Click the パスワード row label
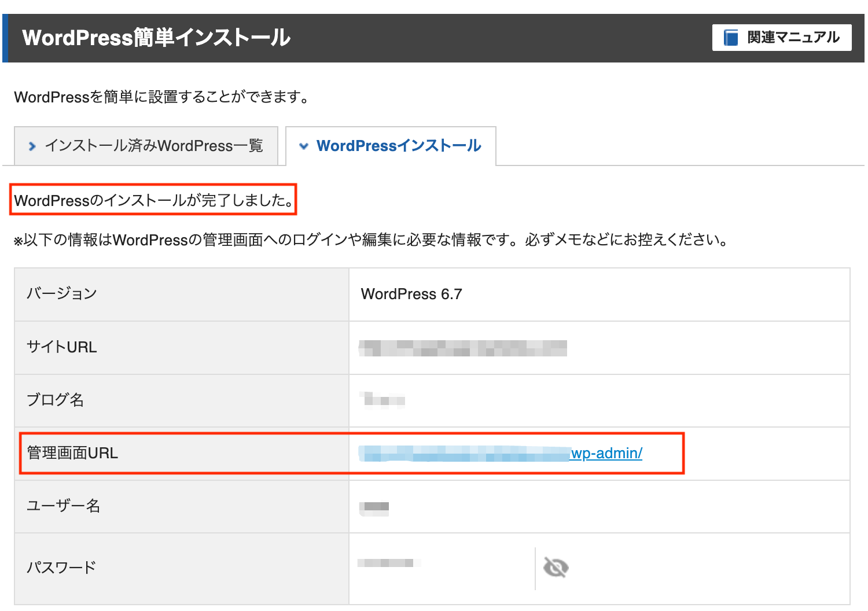The image size is (868, 611). pyautogui.click(x=61, y=567)
